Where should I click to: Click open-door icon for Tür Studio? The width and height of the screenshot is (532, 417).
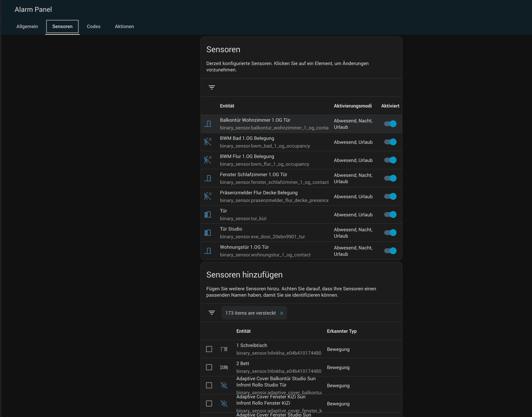click(x=208, y=233)
